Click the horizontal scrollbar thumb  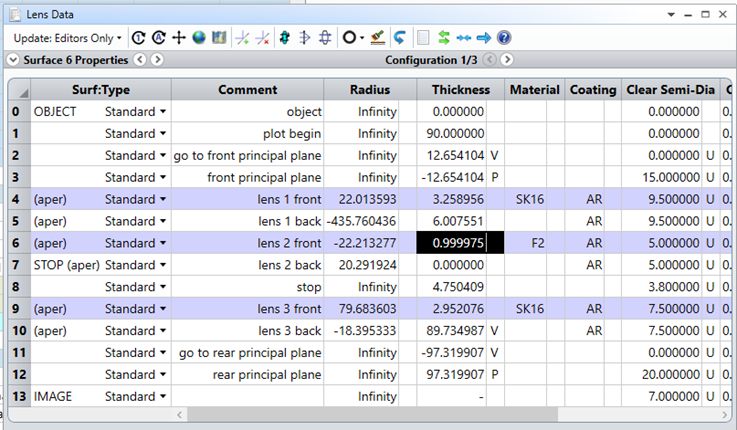click(x=372, y=414)
